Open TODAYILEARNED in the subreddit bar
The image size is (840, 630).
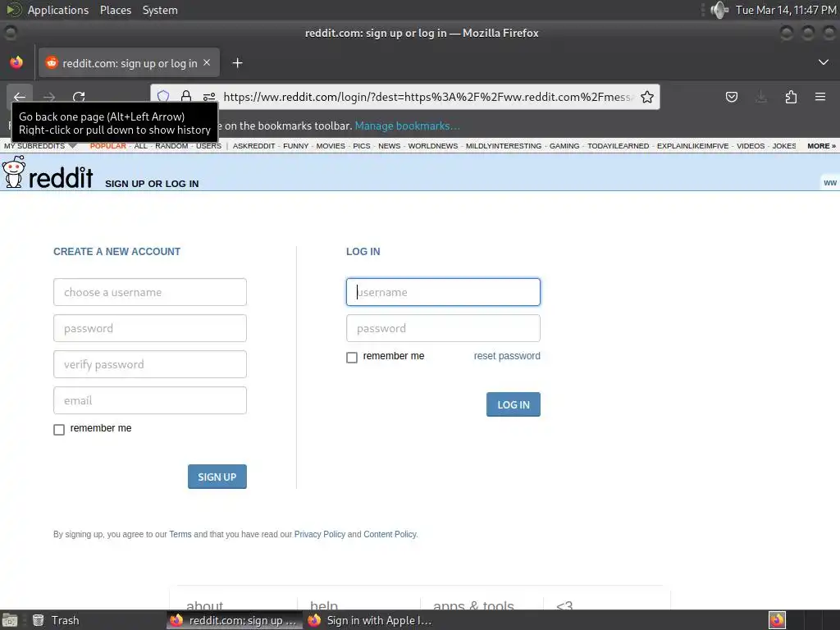619,146
